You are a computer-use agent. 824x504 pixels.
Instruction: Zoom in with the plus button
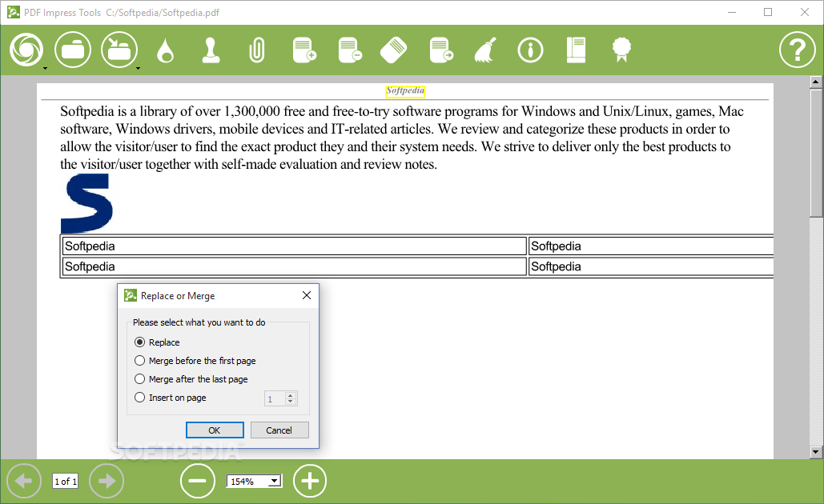click(x=310, y=480)
